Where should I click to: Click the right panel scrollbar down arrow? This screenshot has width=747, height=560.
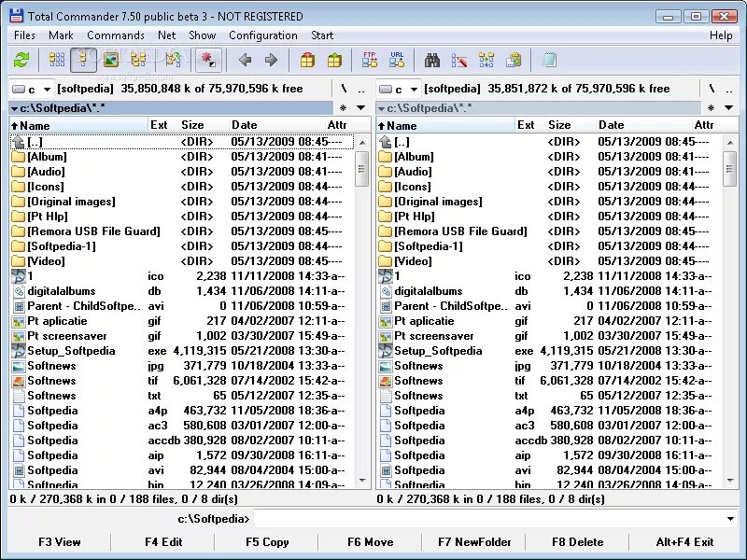coord(729,481)
